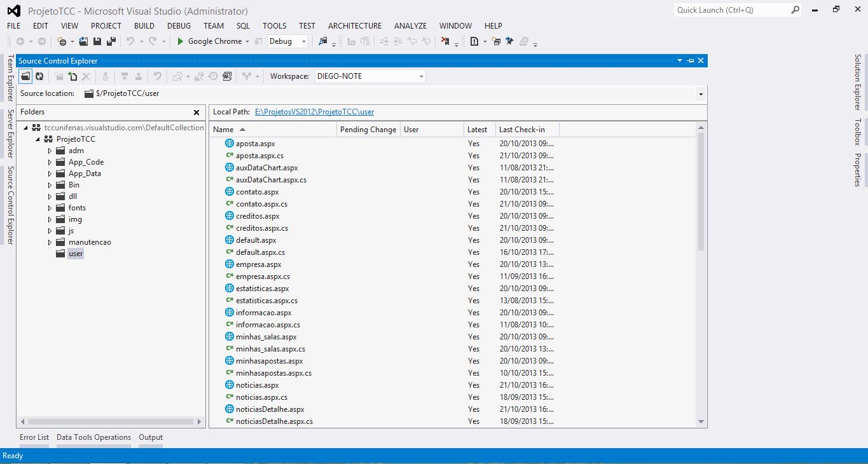Click the Save icon in main toolbar
Viewport: 868px width, 464px height.
pos(97,41)
